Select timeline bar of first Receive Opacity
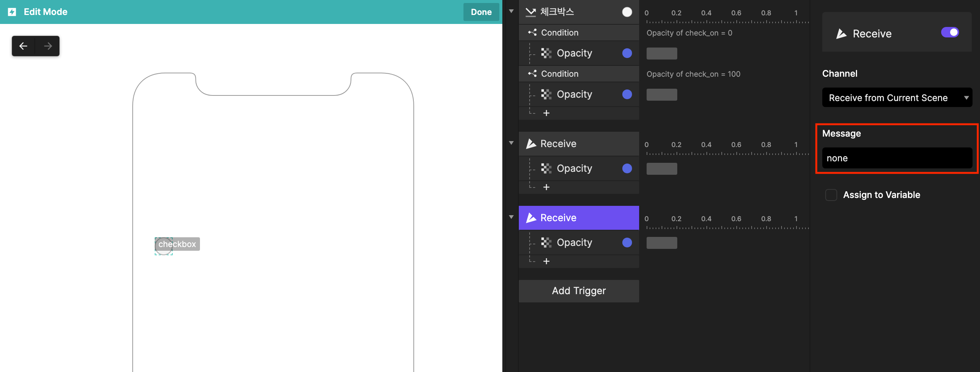 pyautogui.click(x=662, y=169)
